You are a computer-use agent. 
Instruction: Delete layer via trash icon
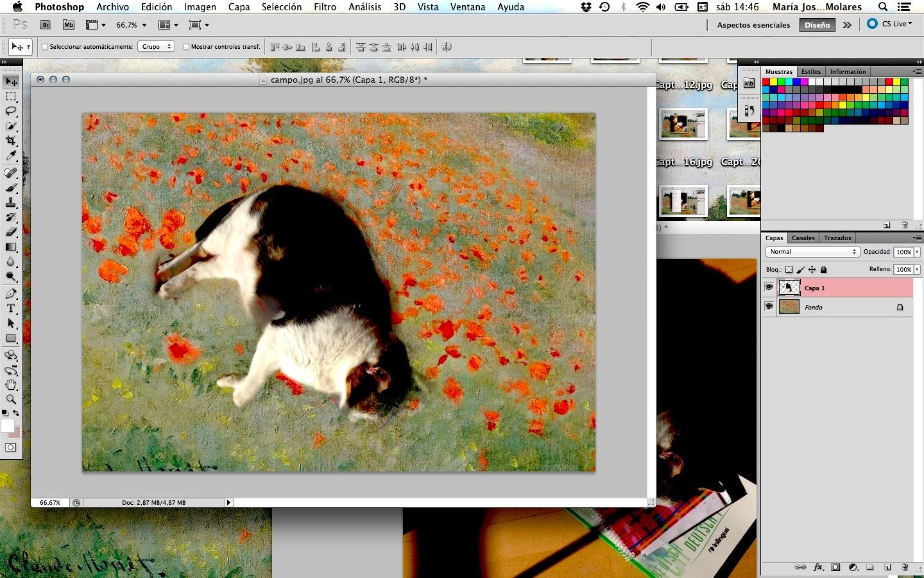pyautogui.click(x=905, y=568)
